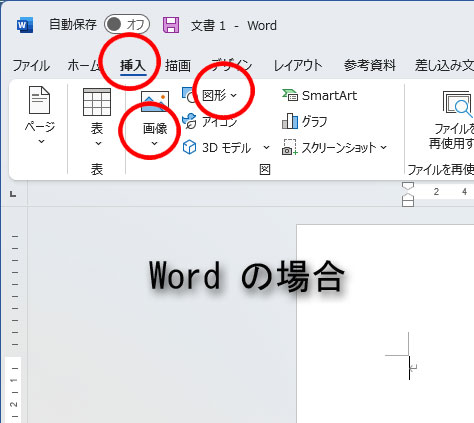Click the 画像 picture icon
Viewport: 474px width, 423px height.
(x=155, y=101)
